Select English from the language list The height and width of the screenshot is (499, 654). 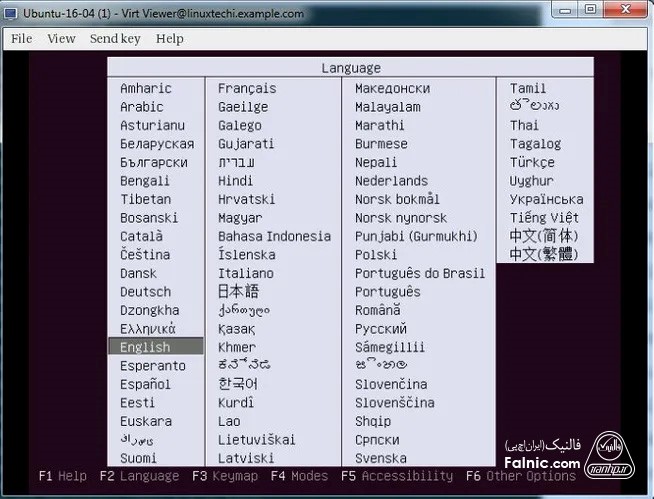pos(145,347)
